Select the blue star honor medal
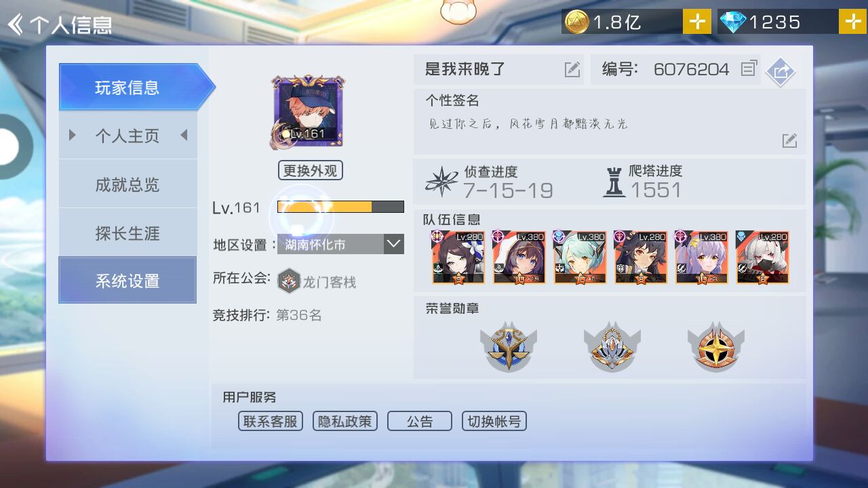 (x=508, y=346)
